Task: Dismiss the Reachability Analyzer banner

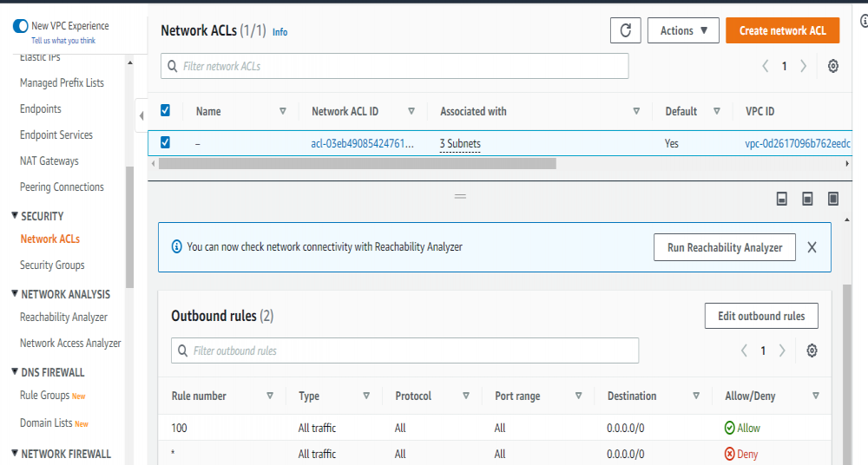Action: [x=812, y=247]
